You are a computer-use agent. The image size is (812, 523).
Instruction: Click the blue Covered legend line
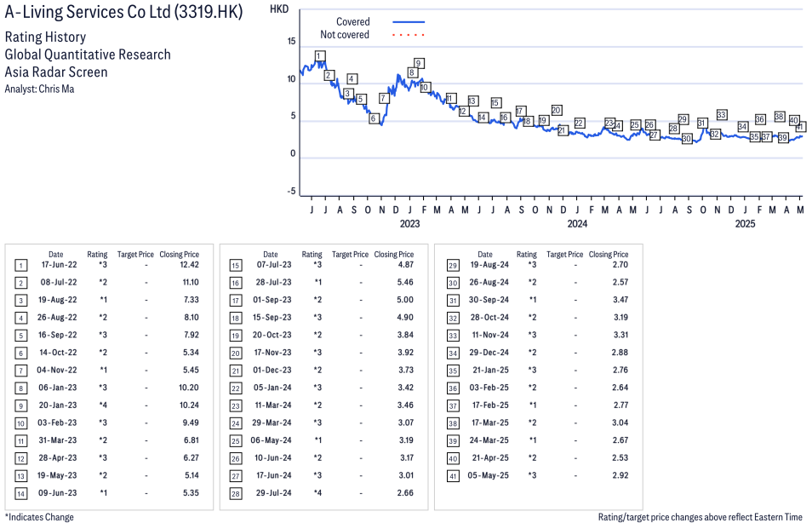tap(409, 22)
